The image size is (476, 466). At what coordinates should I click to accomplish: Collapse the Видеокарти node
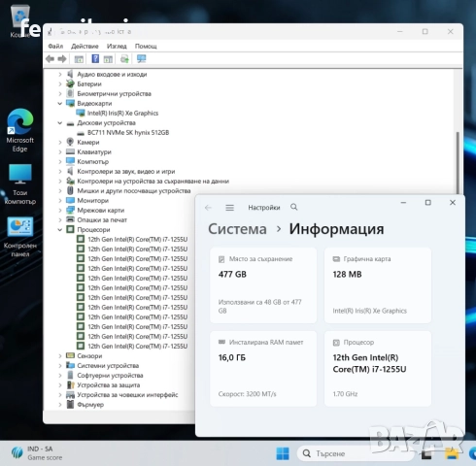(60, 103)
